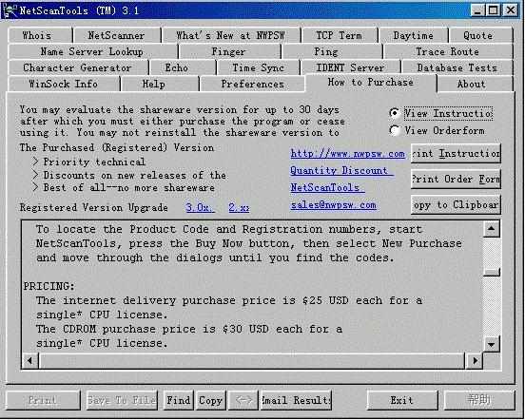Open the Daytime tab
Image resolution: width=525 pixels, height=420 pixels.
pyautogui.click(x=413, y=35)
